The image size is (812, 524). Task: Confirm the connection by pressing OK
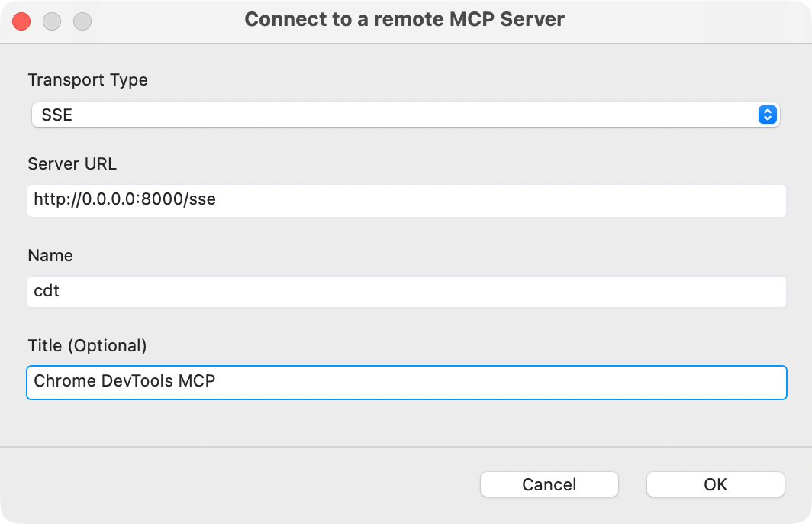coord(715,484)
